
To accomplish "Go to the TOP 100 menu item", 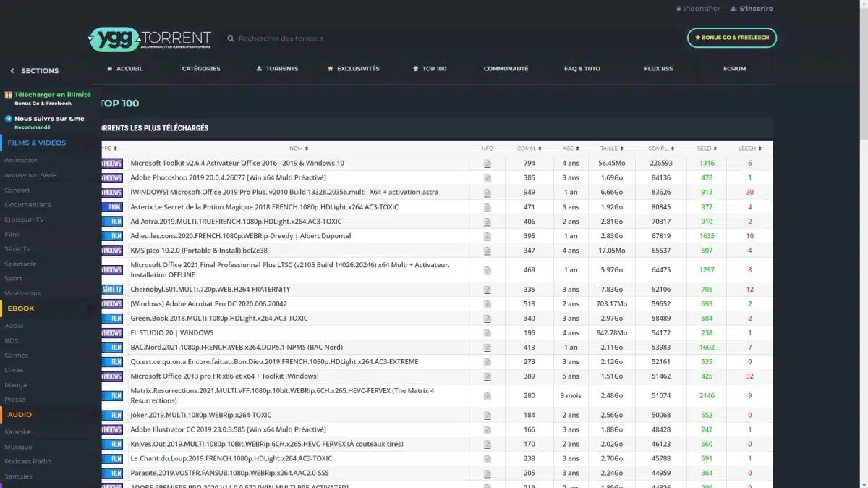I will point(430,69).
